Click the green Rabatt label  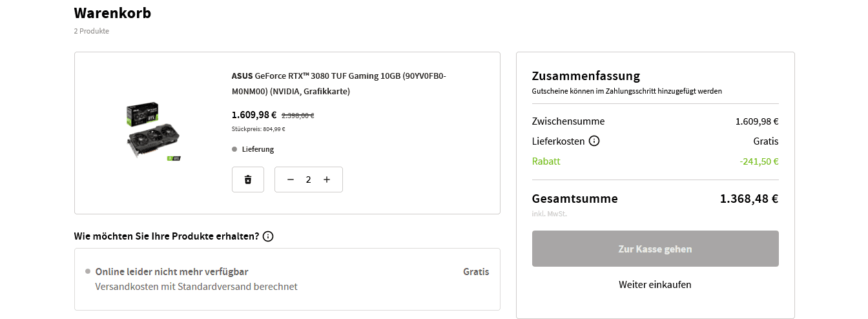(x=546, y=161)
